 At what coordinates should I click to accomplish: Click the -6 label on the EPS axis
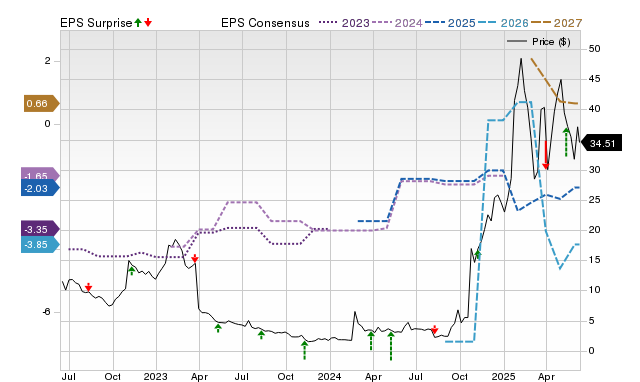(x=47, y=312)
